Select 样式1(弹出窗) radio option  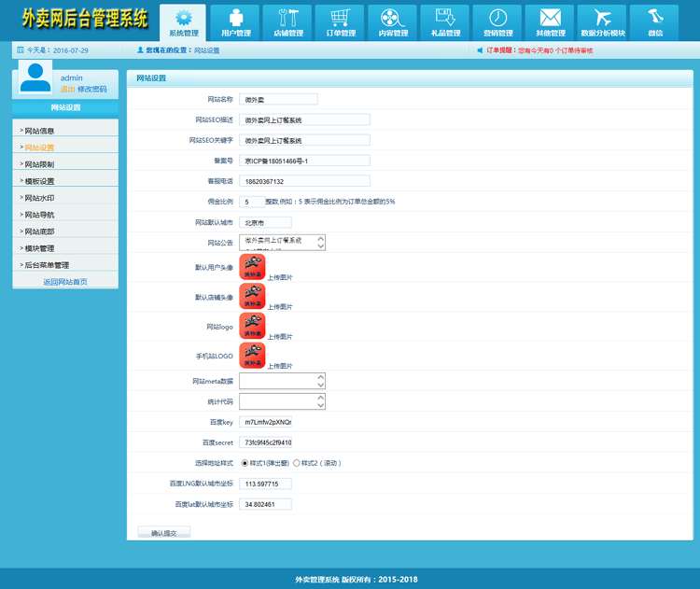[245, 463]
